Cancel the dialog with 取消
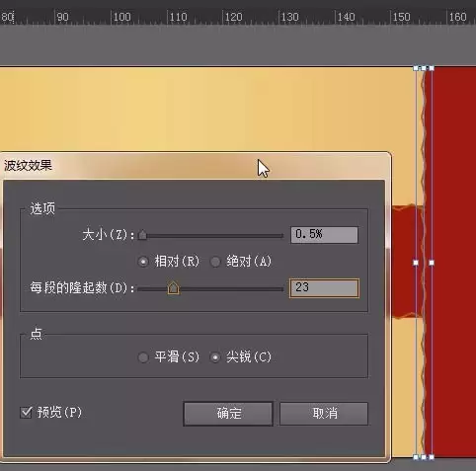The height and width of the screenshot is (471, 476). [x=324, y=414]
